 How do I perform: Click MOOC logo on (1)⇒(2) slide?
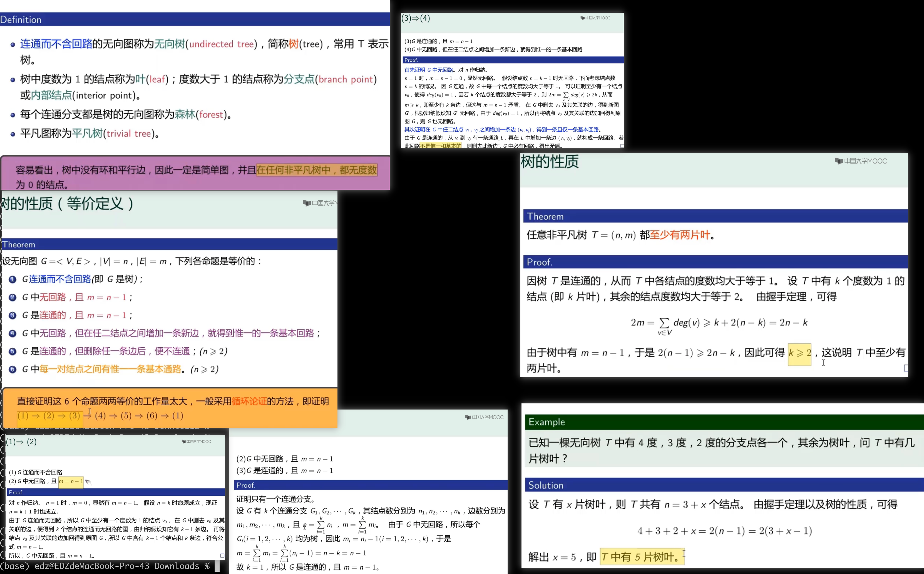(196, 441)
